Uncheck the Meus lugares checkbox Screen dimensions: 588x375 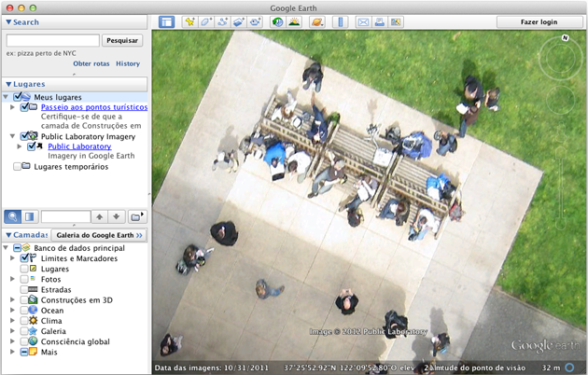pos(17,97)
